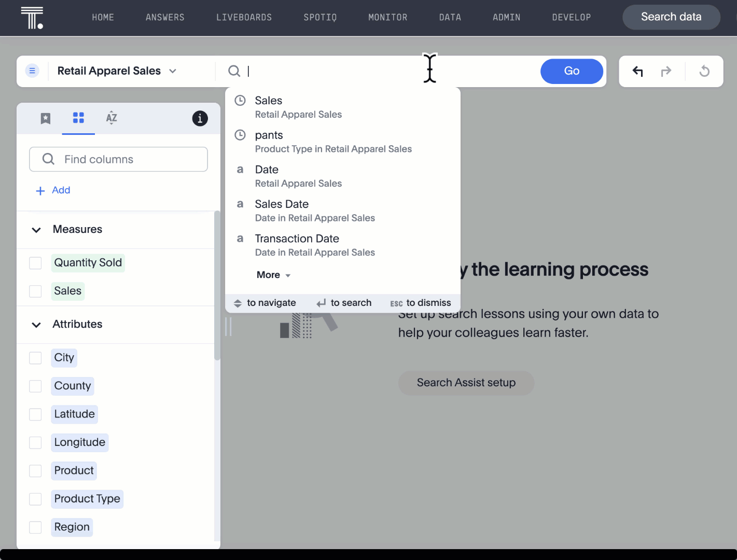Image resolution: width=737 pixels, height=560 pixels.
Task: Click the Add columns link
Action: 53,190
